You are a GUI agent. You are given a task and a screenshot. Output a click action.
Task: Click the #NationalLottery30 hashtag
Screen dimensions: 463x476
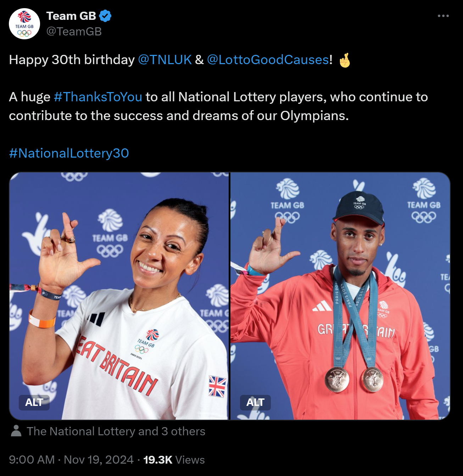pyautogui.click(x=69, y=153)
